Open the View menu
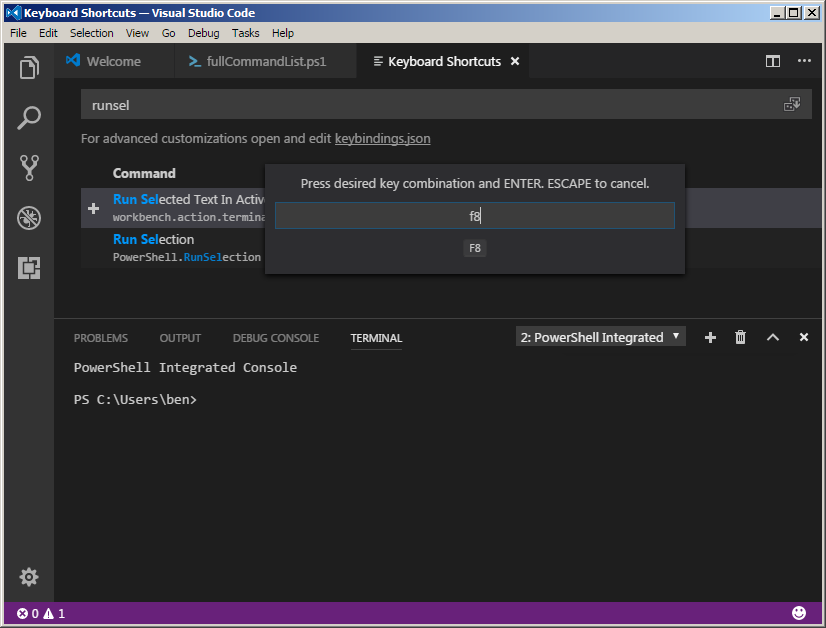The height and width of the screenshot is (628, 826). (x=137, y=33)
